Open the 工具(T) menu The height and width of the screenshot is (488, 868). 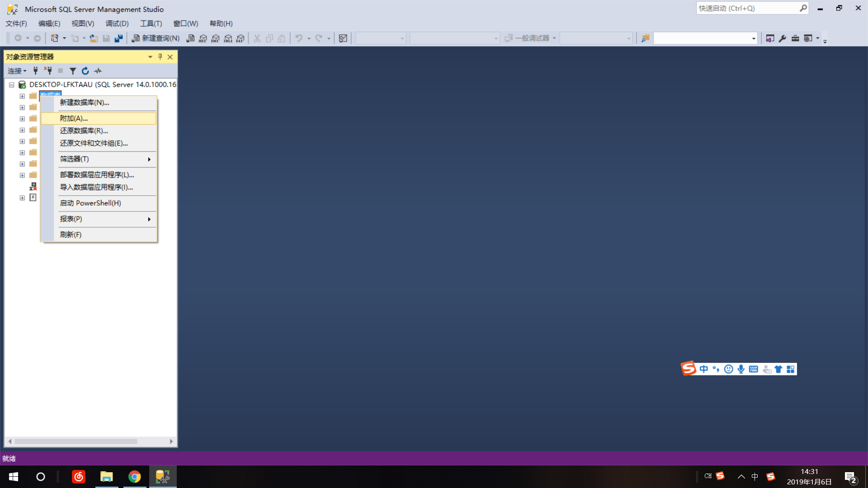151,23
